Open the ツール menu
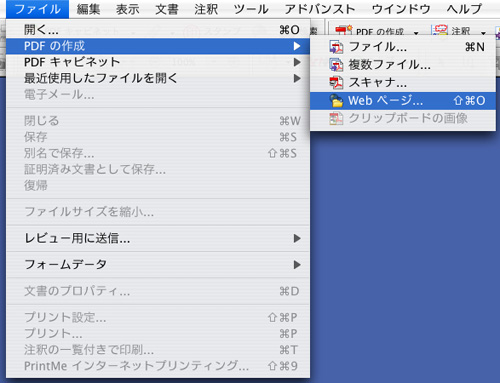This screenshot has width=500, height=383. (251, 9)
